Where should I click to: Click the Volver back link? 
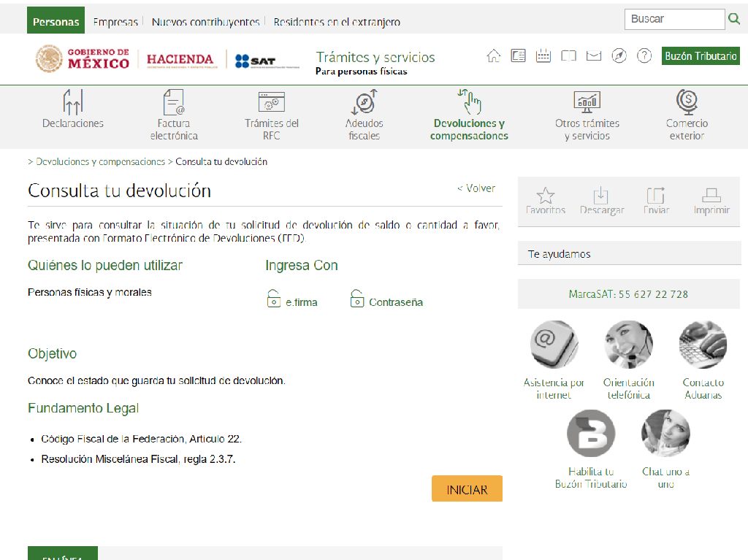pos(476,188)
